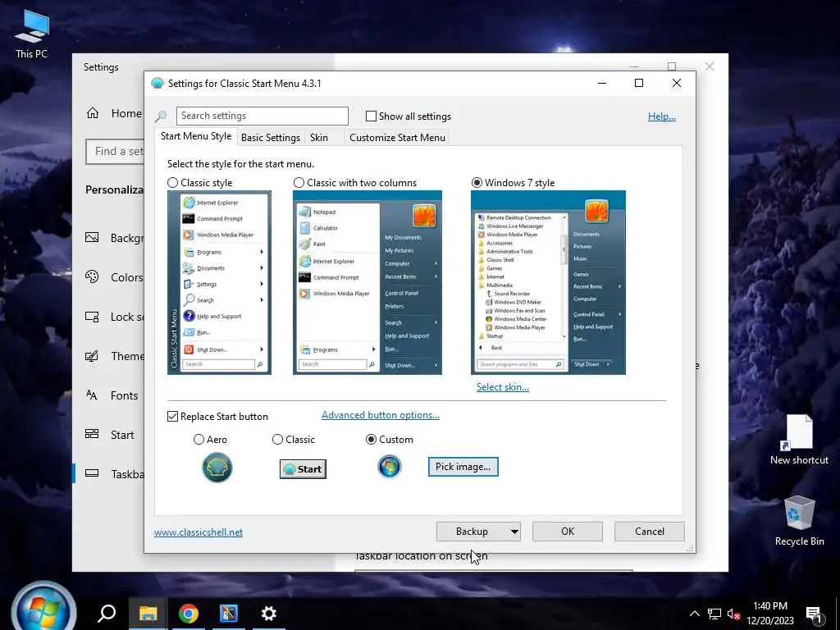
Task: Switch to Basic Settings tab
Action: 271,138
